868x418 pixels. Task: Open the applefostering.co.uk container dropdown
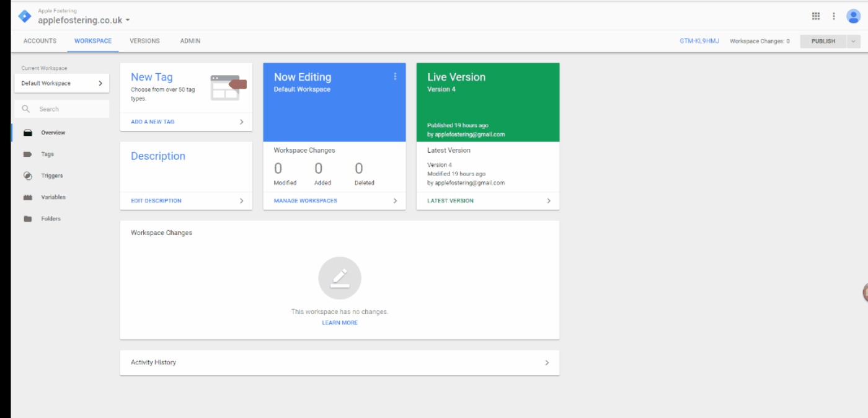tap(128, 20)
